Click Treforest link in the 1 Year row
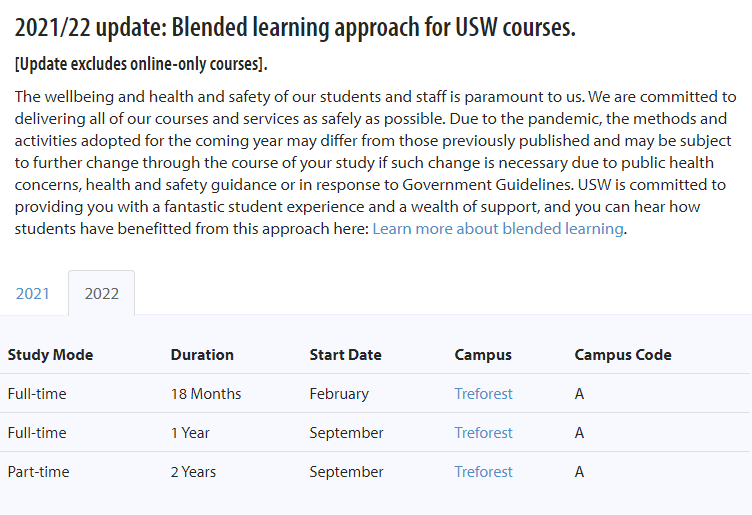The image size is (752, 515). click(483, 433)
